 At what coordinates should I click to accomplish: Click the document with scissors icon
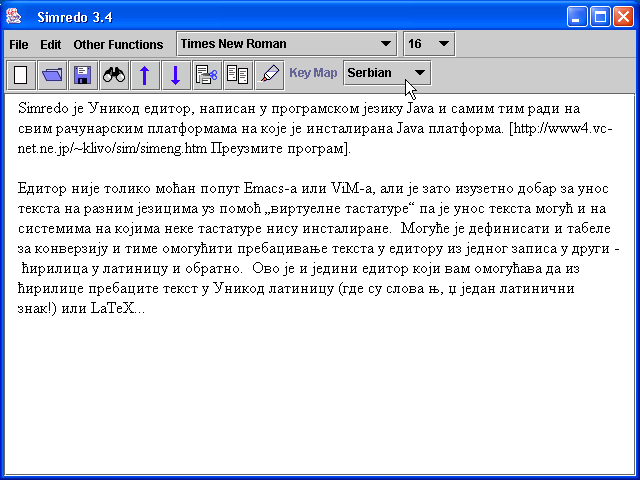(207, 74)
